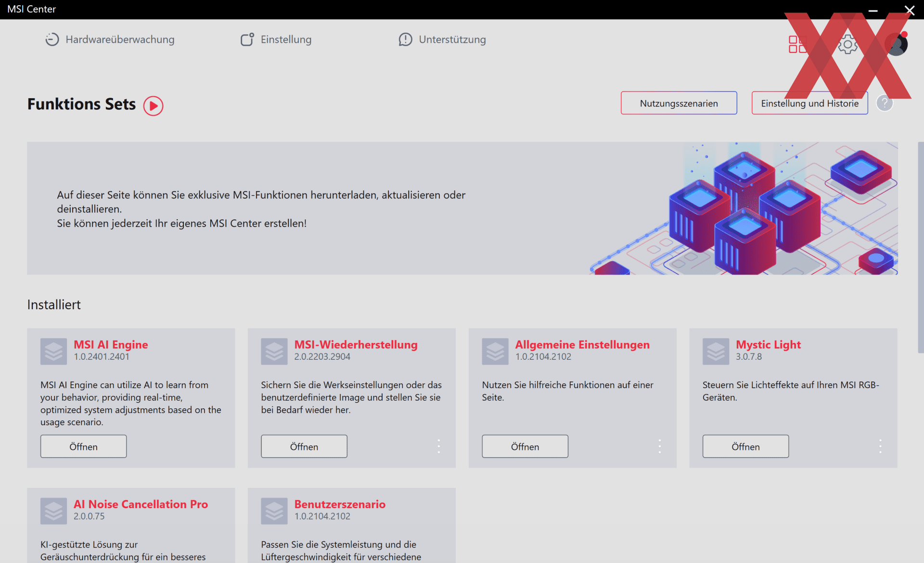Open the MSI AI Engine feature

tap(83, 446)
